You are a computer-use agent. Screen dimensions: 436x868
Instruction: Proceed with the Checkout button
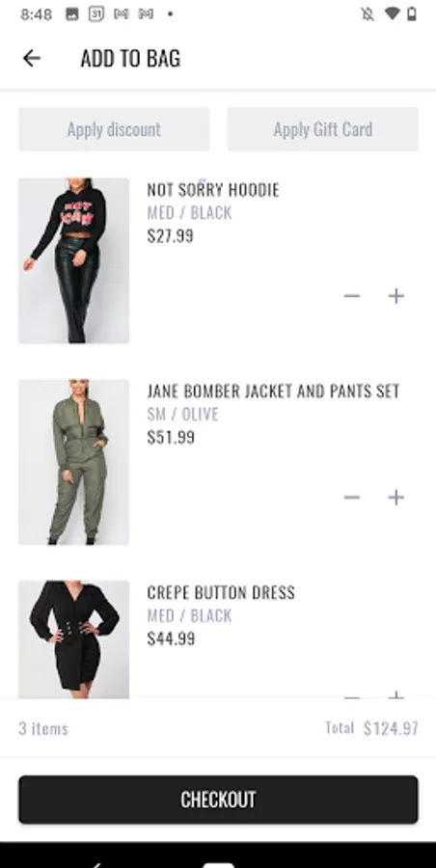pos(218,800)
